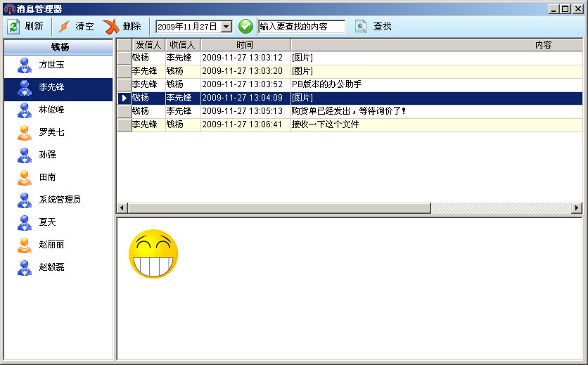Click the green refresh icon
Image resolution: width=588 pixels, height=365 pixels.
point(13,27)
